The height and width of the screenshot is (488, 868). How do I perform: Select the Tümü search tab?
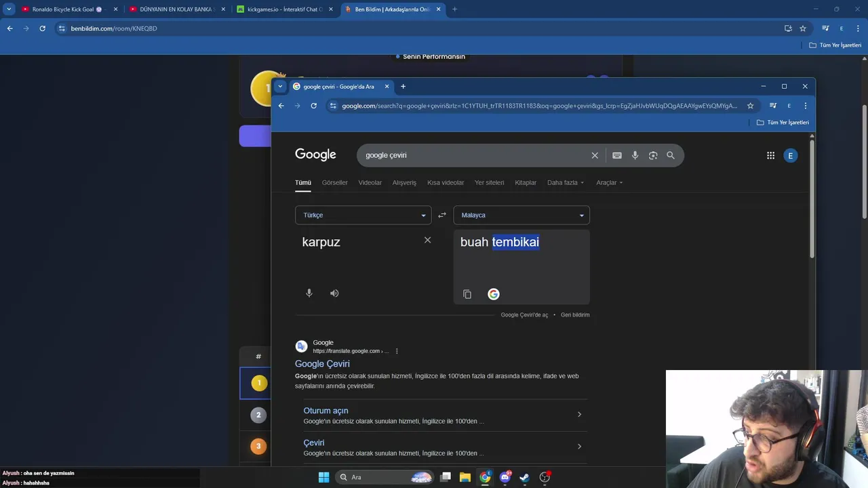(302, 182)
